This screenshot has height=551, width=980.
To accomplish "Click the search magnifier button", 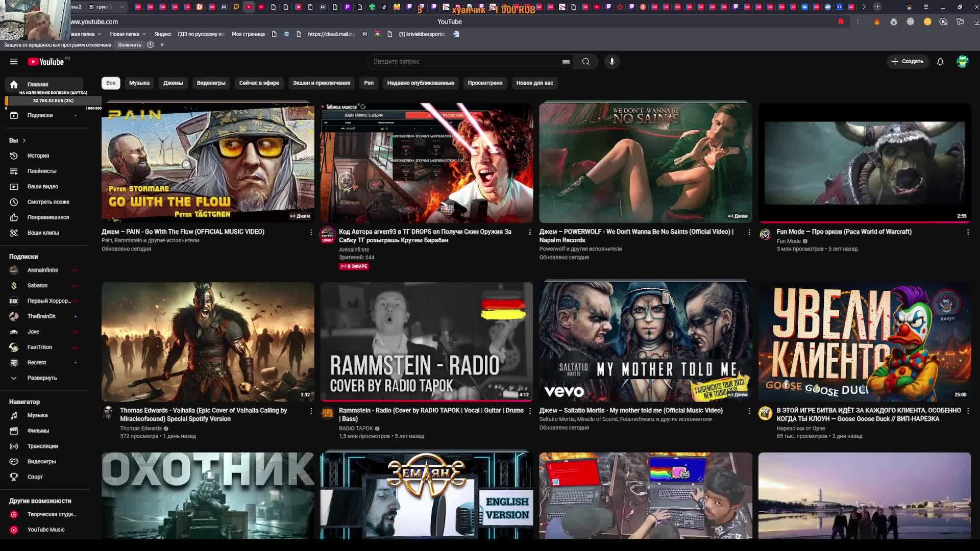I will [585, 62].
